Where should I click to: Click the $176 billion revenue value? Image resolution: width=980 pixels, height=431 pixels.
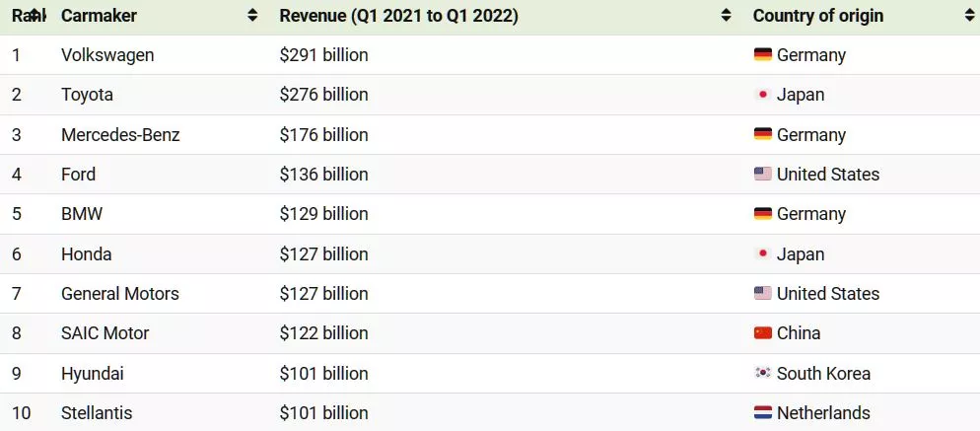[323, 134]
